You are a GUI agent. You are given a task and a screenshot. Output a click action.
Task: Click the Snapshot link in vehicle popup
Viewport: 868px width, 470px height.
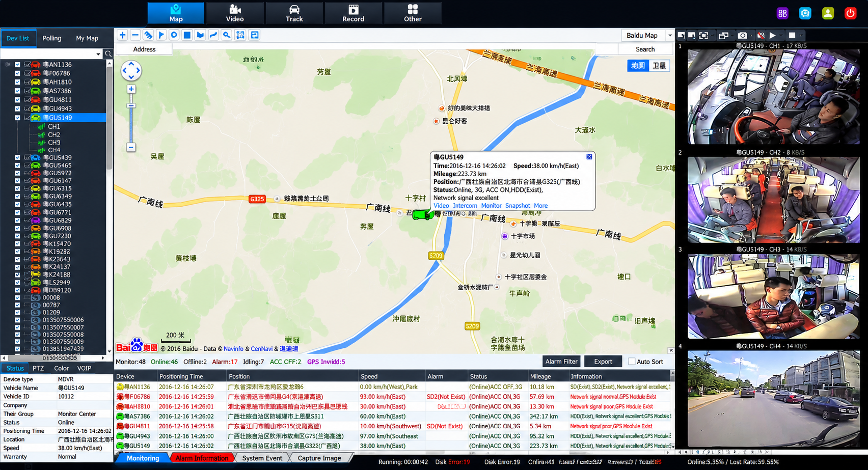(x=518, y=206)
